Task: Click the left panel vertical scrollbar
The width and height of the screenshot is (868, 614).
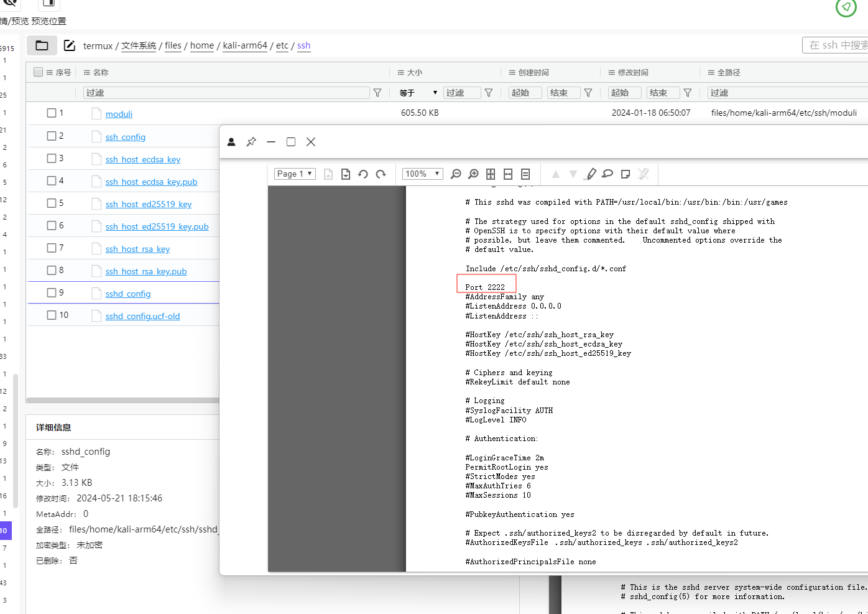Action: click(16, 440)
